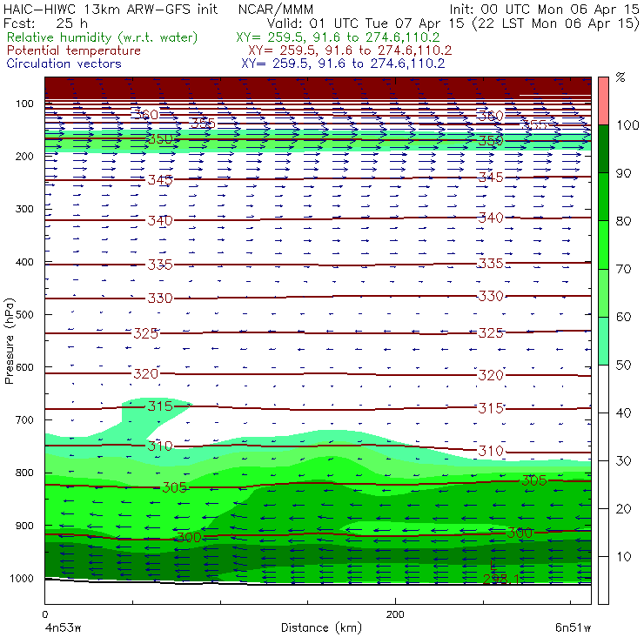Click the '90' colorbar tick label
Image resolution: width=644 pixels, height=644 pixels.
[x=623, y=173]
